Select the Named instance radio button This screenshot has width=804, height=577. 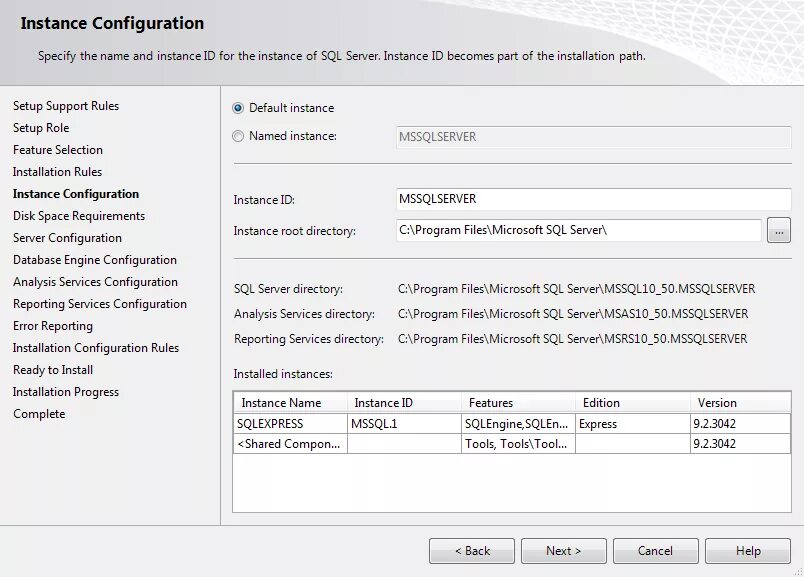click(238, 136)
